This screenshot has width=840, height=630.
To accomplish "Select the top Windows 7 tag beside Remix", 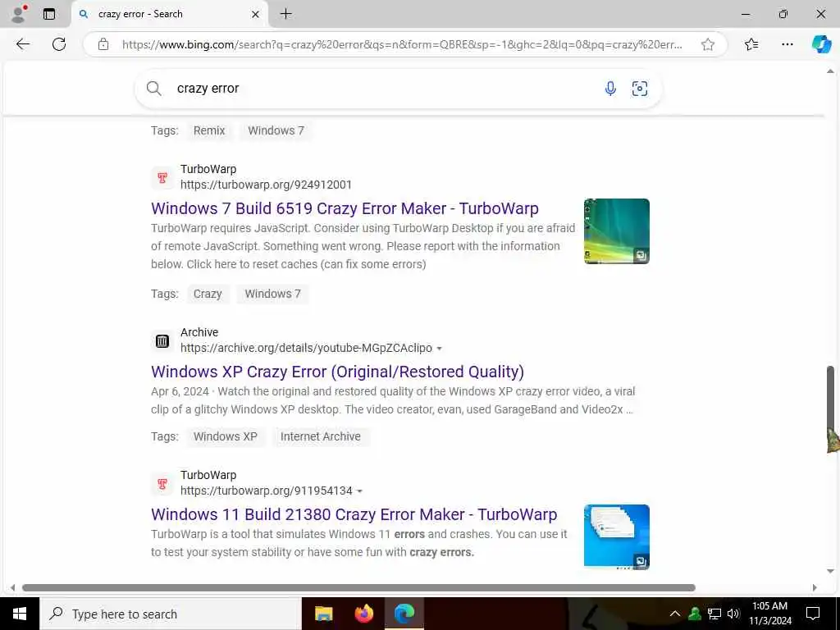I will click(276, 130).
